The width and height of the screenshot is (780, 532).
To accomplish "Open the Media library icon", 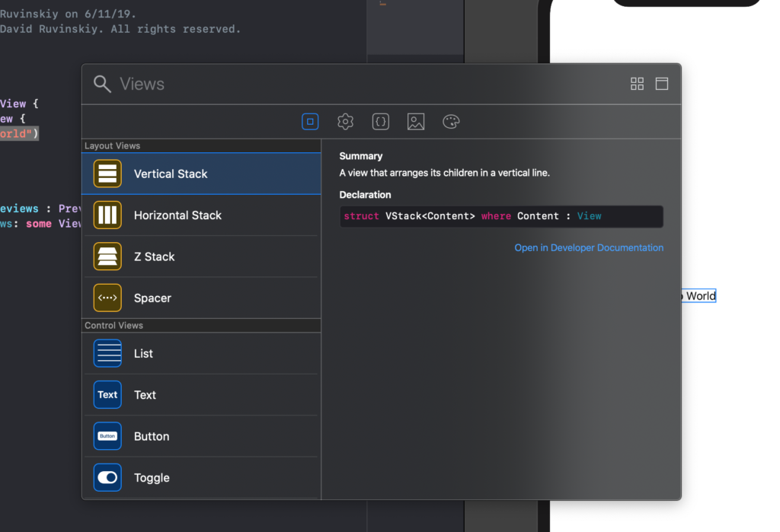I will (x=415, y=121).
